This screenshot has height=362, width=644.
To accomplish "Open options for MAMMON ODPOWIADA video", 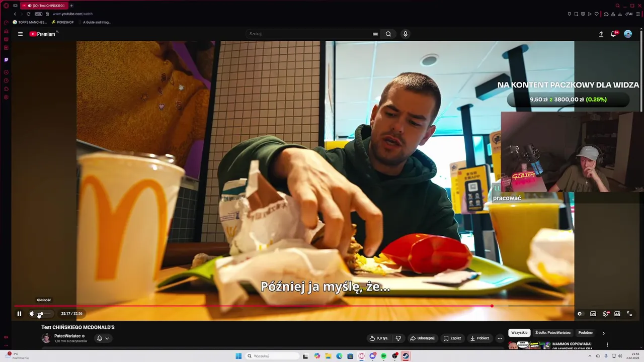I will coord(607,345).
